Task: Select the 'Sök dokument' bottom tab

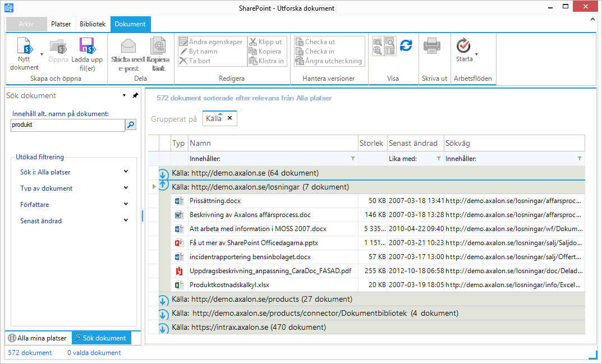Action: (101, 338)
